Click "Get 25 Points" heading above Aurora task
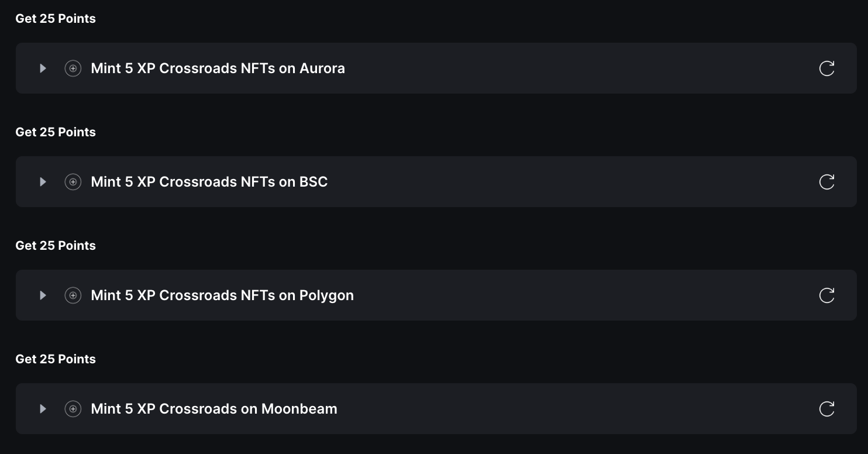This screenshot has height=454, width=868. [56, 19]
